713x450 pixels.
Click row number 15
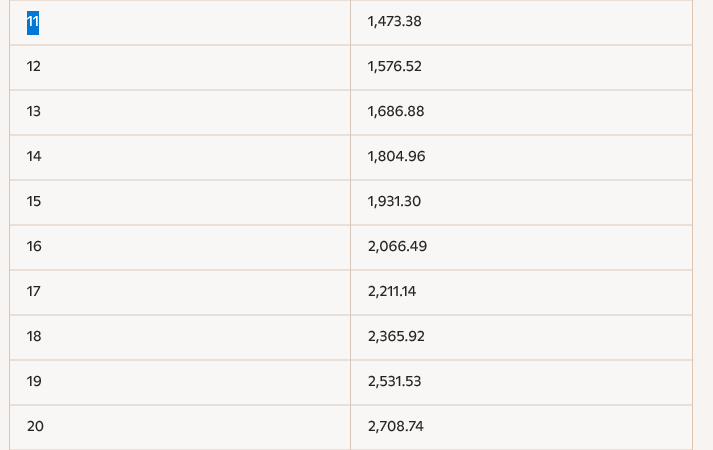[34, 201]
